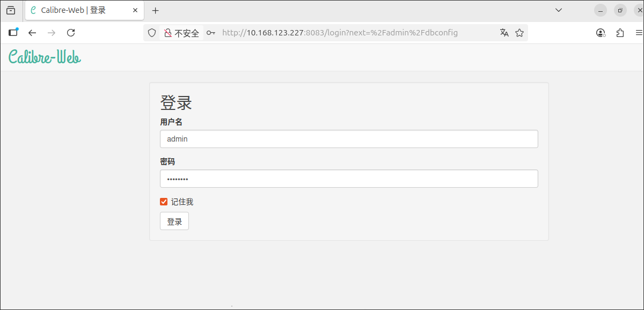Screen dimensions: 644x310
Task: Click the Calibre-Web logo
Action: 45,57
